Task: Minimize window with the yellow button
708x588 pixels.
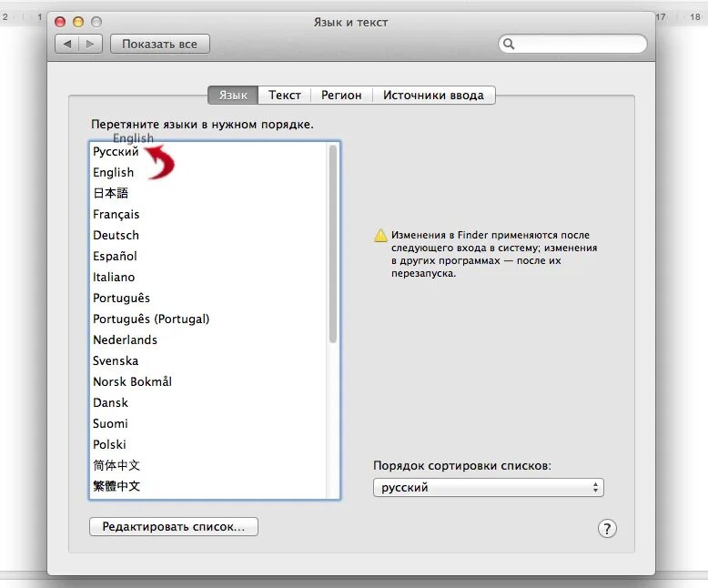Action: [x=78, y=22]
